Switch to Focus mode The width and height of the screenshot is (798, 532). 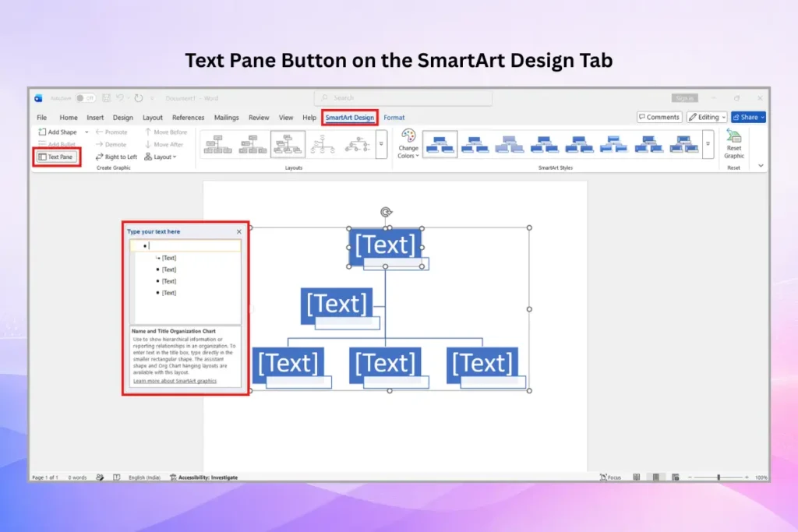click(611, 477)
